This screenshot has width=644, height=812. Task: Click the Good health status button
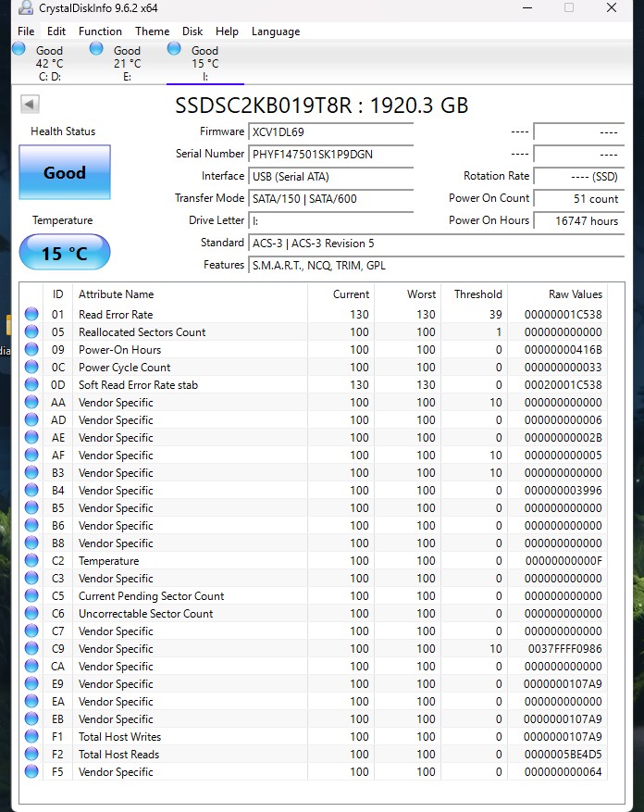(65, 172)
